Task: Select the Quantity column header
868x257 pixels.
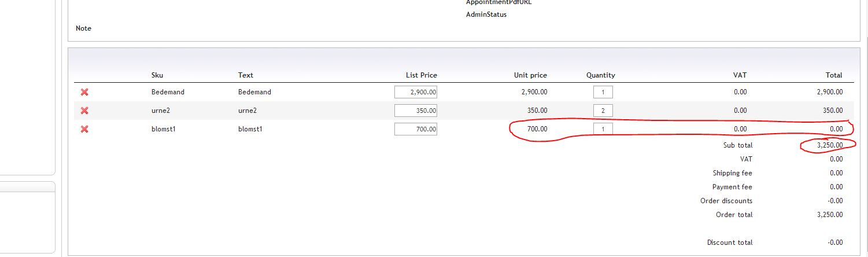Action: click(601, 75)
